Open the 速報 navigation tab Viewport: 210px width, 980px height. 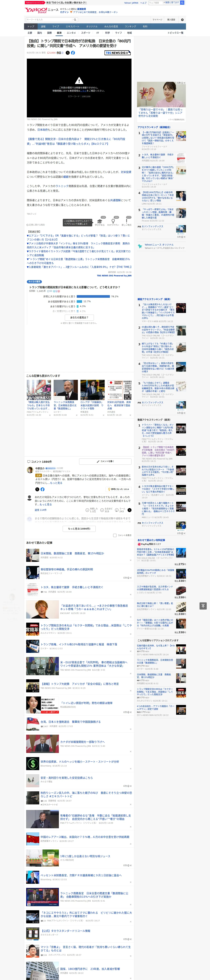click(x=43, y=26)
